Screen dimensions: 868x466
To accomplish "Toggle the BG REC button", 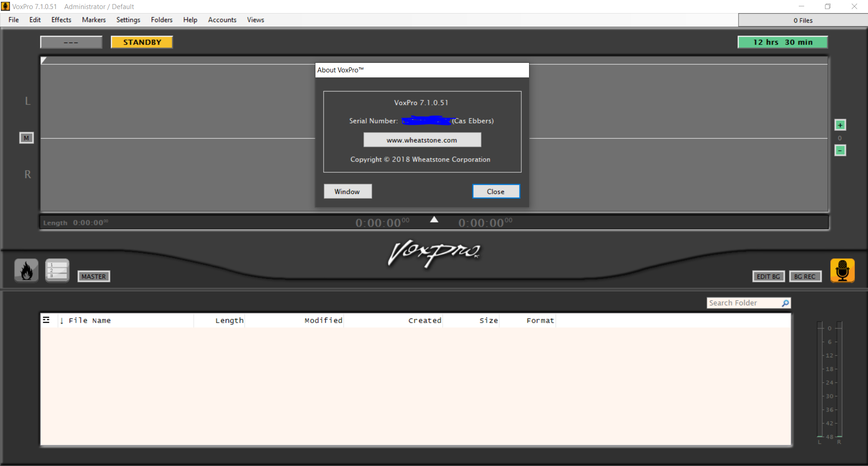I will [805, 276].
